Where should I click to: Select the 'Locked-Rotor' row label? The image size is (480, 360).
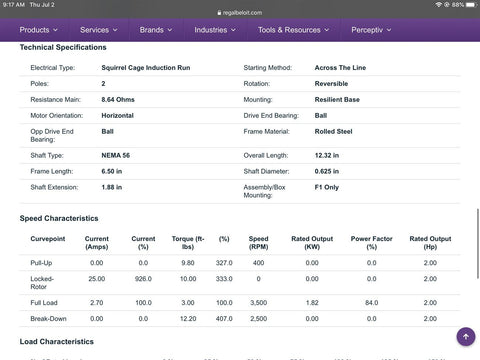[x=42, y=283]
